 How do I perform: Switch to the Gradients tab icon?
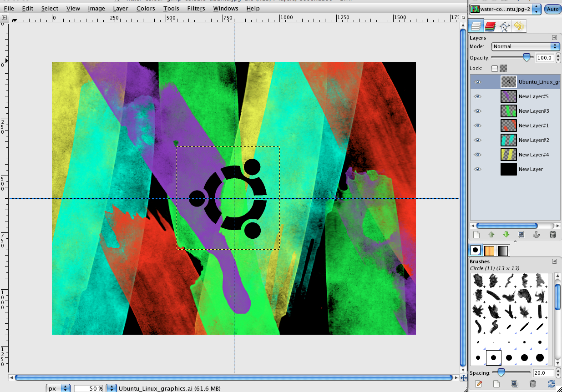[502, 251]
